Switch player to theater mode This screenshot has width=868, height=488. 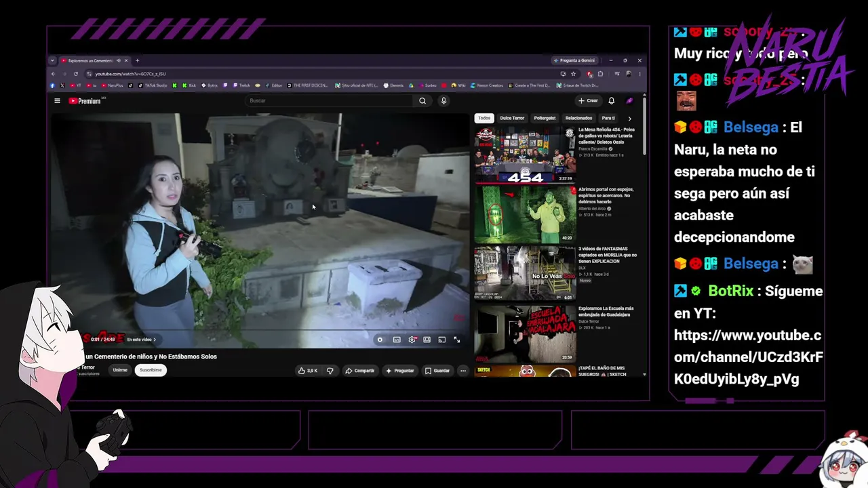427,340
